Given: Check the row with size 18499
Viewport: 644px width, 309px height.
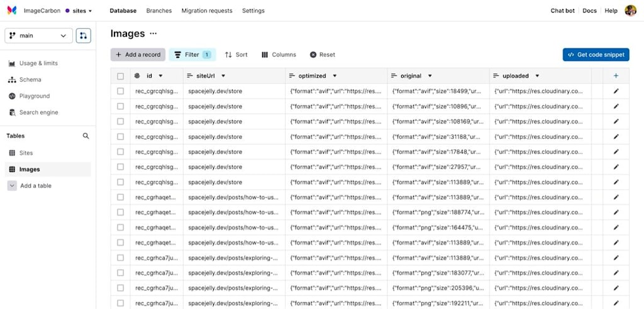Looking at the screenshot, I should click(120, 91).
